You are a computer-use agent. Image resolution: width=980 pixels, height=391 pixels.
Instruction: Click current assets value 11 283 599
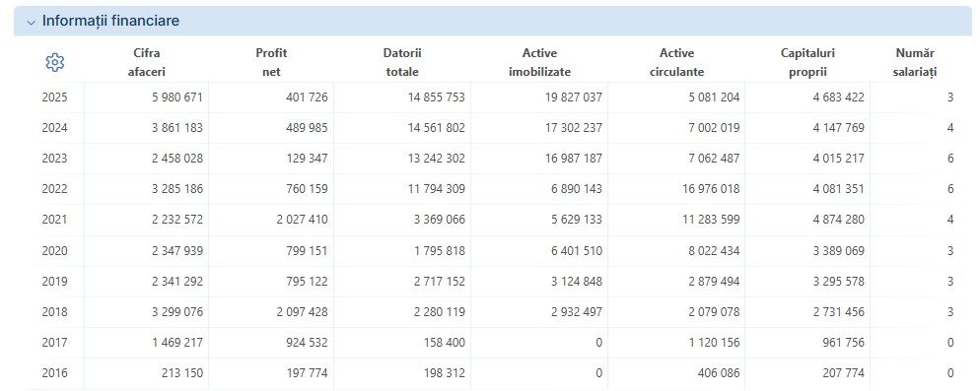711,220
